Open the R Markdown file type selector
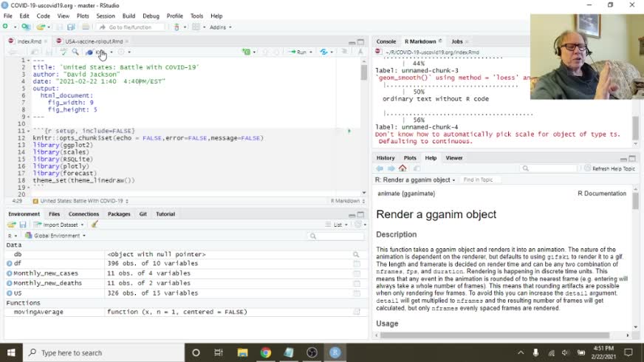The width and height of the screenshot is (644, 362). coord(348,201)
